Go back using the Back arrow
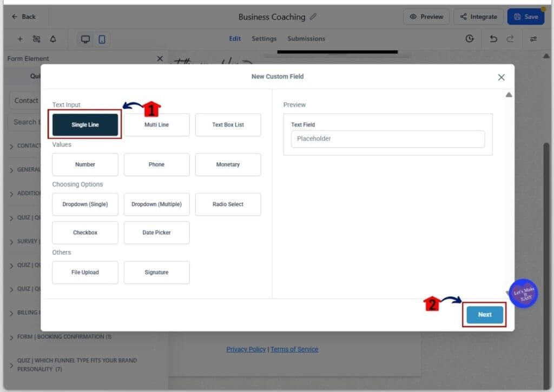554x392 pixels. [x=23, y=16]
